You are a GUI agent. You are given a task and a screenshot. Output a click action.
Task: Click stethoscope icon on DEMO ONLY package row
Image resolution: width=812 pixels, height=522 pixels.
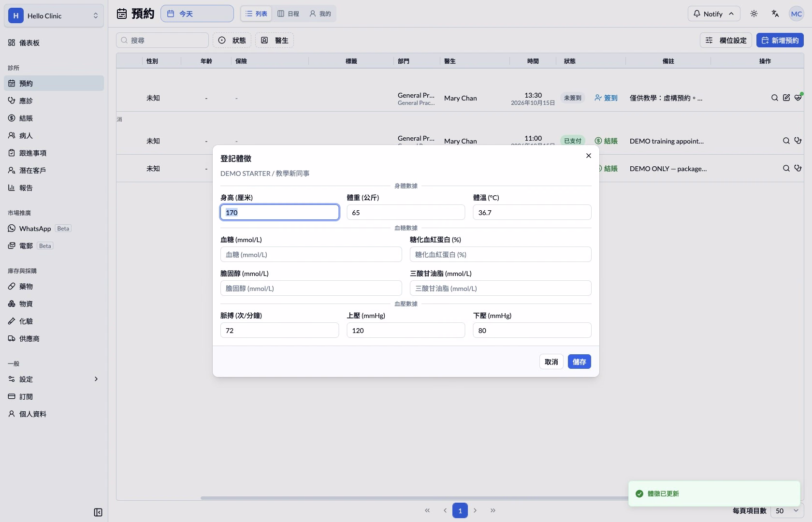pyautogui.click(x=798, y=168)
